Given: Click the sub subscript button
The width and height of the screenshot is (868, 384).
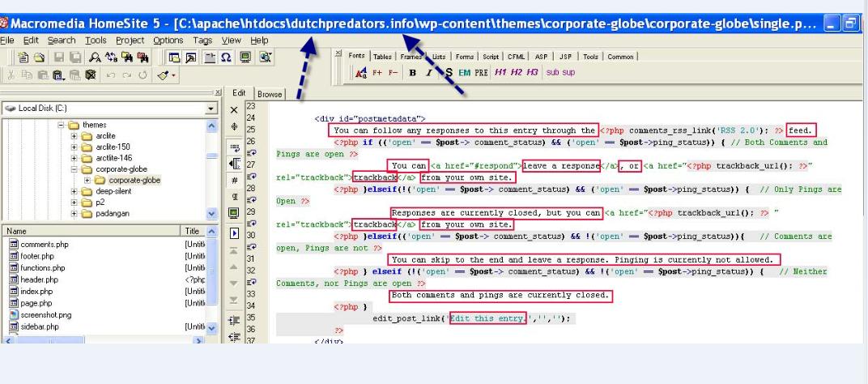Looking at the screenshot, I should 552,73.
